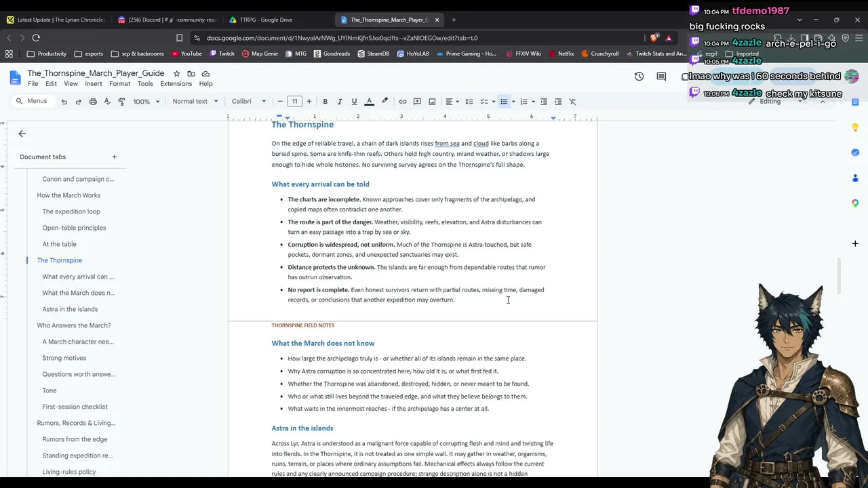Jump to 'Astra in the islands' heading
Viewport: 868px width, 488px height.
(70, 309)
